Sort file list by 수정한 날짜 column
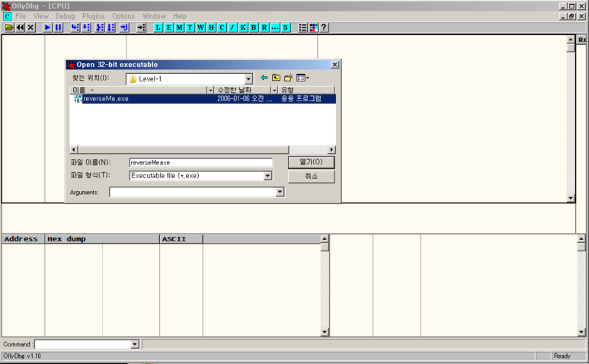Image resolution: width=589 pixels, height=364 pixels. point(242,90)
